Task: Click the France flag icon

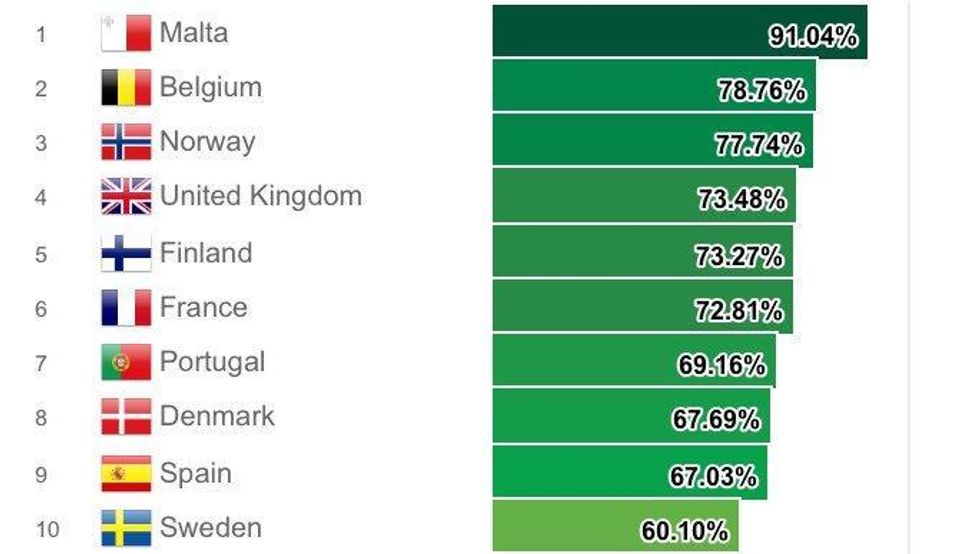Action: (x=126, y=308)
